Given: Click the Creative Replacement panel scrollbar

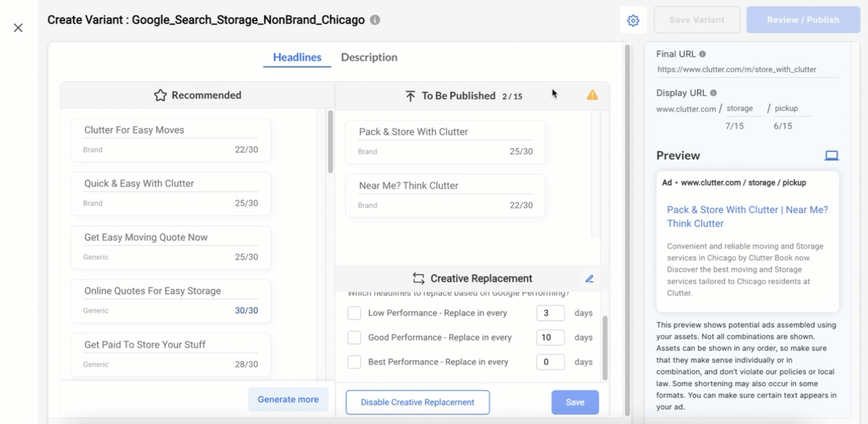Looking at the screenshot, I should tap(605, 348).
